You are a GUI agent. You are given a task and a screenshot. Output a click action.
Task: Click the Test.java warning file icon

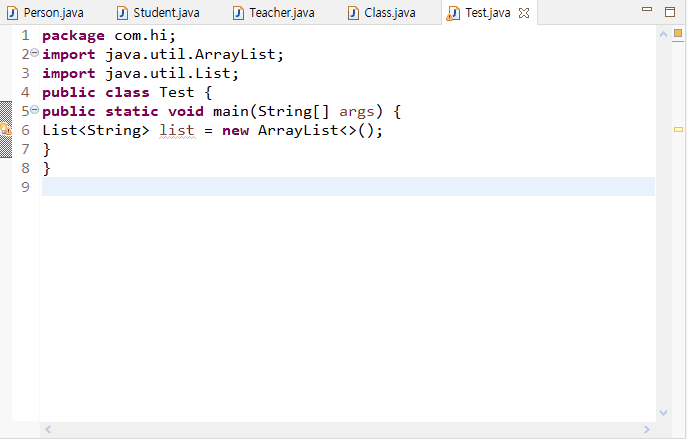pyautogui.click(x=453, y=14)
